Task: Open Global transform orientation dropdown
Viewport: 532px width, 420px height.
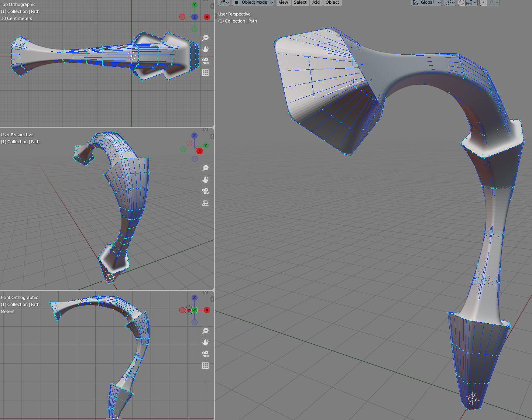Action: pyautogui.click(x=426, y=3)
